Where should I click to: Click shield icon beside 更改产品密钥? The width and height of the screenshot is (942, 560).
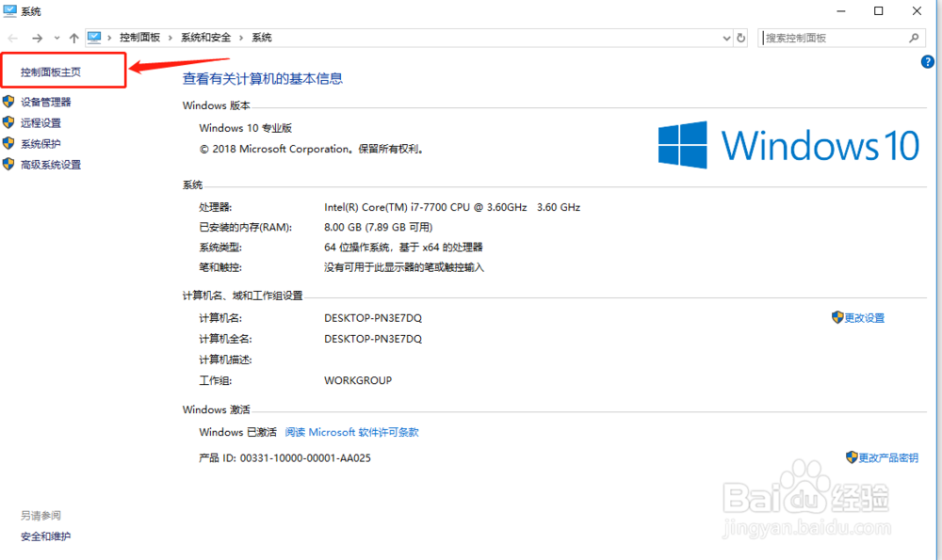coord(852,457)
